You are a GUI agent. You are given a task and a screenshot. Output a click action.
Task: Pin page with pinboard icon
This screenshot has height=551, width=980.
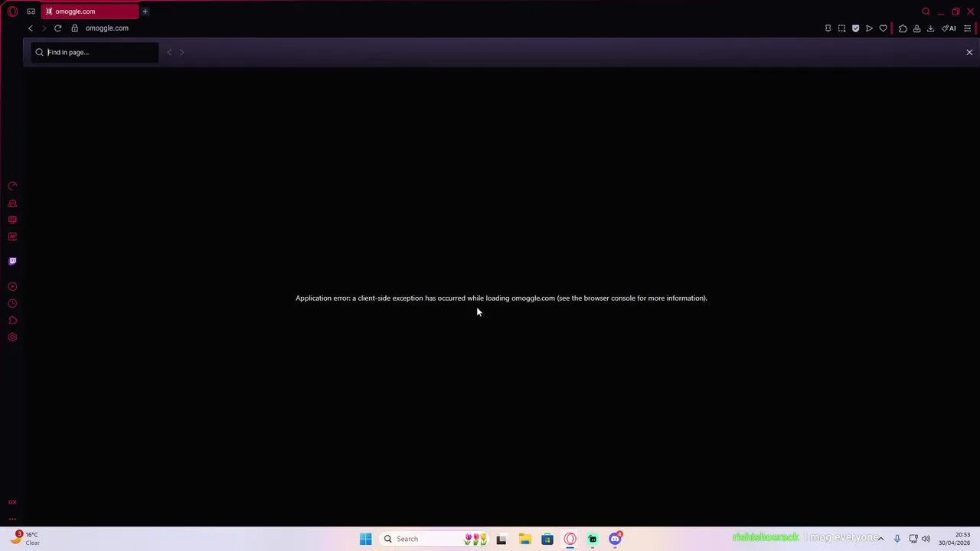(x=828, y=28)
